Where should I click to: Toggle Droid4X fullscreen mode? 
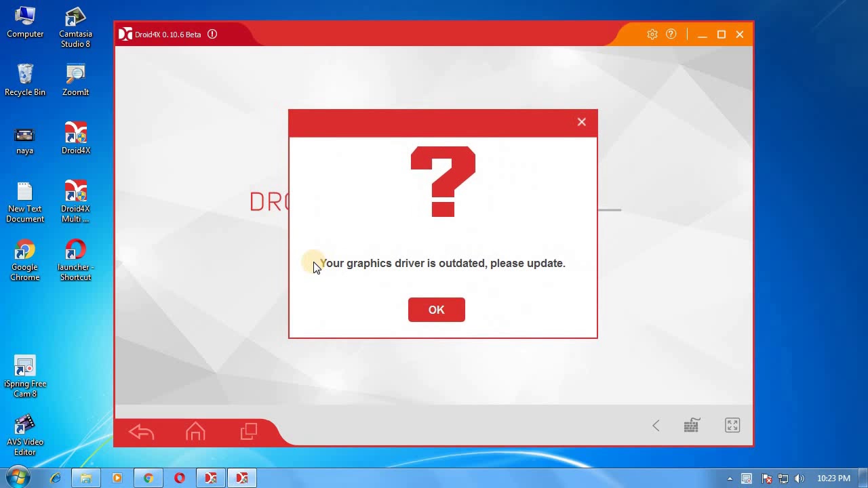pyautogui.click(x=732, y=425)
